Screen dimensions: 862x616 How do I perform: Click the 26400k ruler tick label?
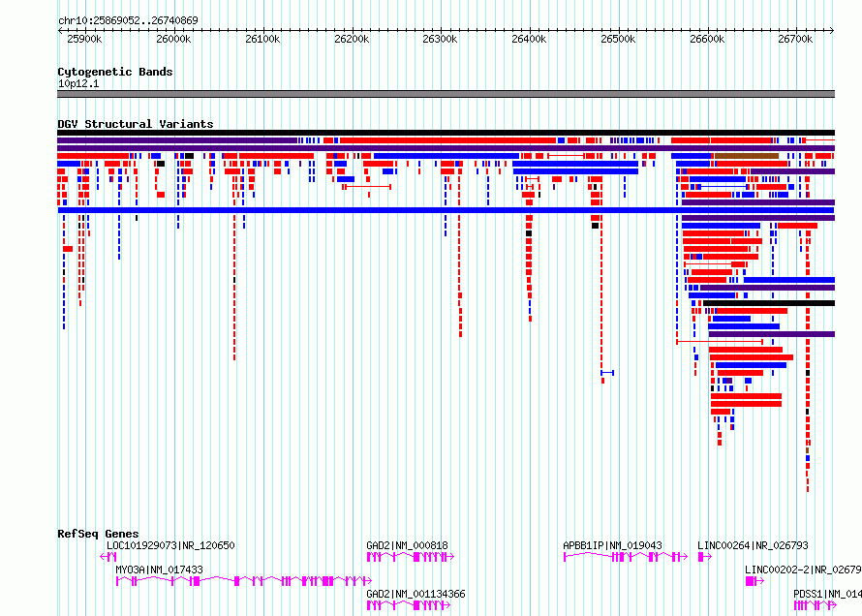[x=529, y=39]
